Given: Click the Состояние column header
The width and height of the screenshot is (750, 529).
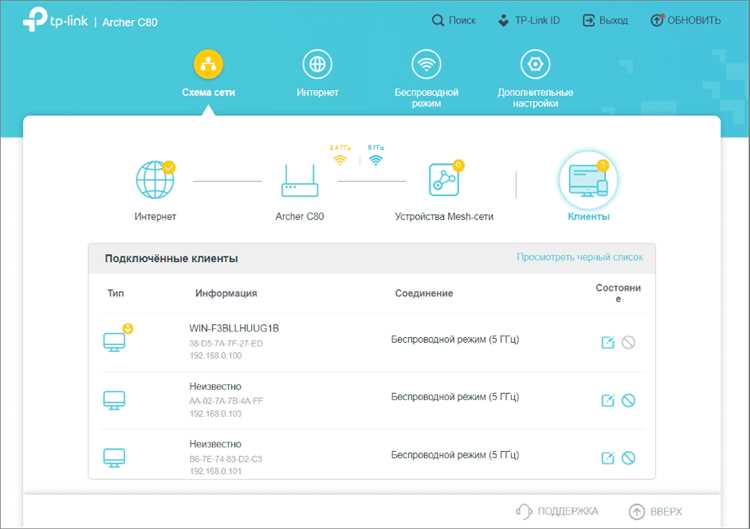Looking at the screenshot, I should (618, 293).
